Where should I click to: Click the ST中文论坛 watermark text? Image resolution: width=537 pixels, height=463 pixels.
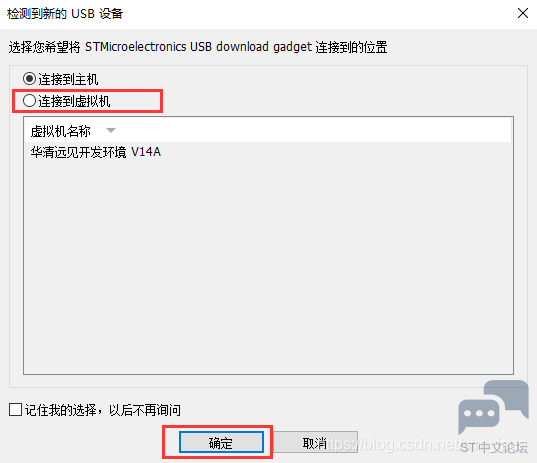[x=494, y=448]
